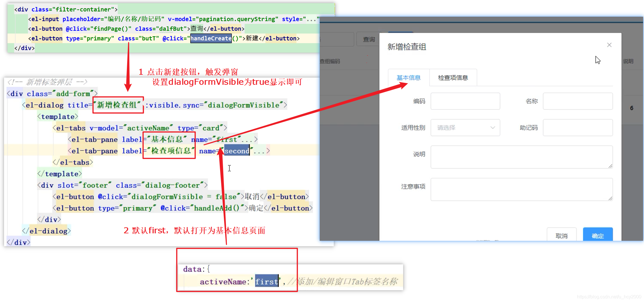Click the resize handle of 说明 textarea
This screenshot has height=302, width=644.
pos(610,166)
